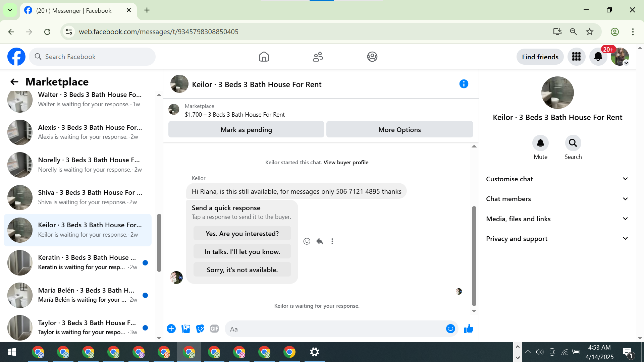Click unread dot on Keratin conversation
Image resolution: width=644 pixels, height=362 pixels.
(x=145, y=263)
